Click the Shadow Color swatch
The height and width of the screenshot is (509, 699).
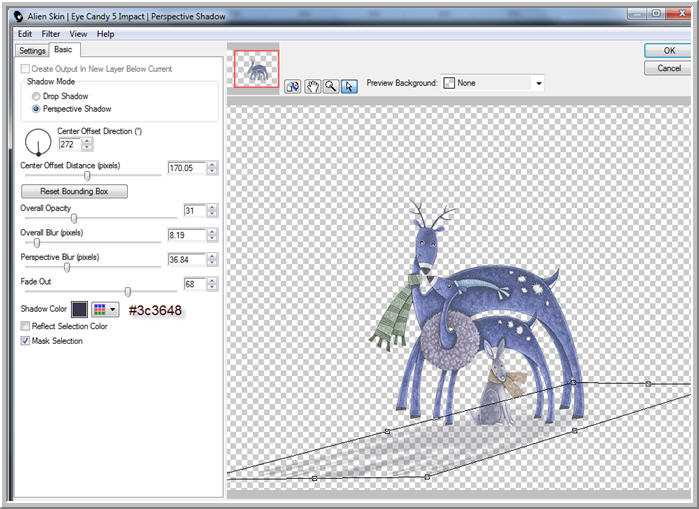point(79,309)
